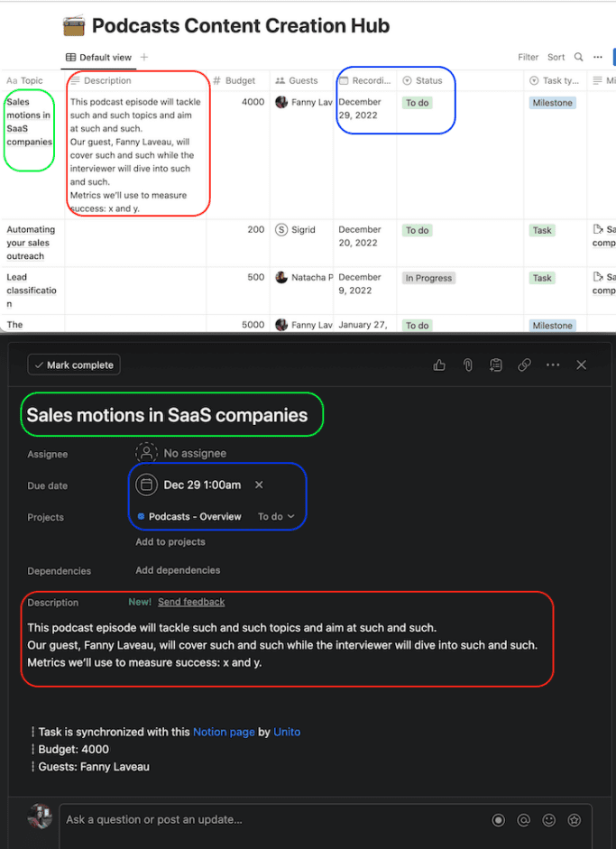The image size is (616, 849).
Task: Change the To do status chip for Sales motions
Action: click(417, 102)
